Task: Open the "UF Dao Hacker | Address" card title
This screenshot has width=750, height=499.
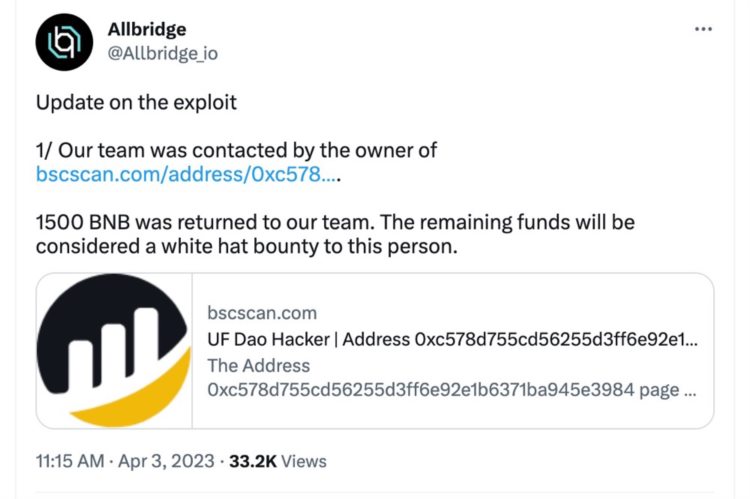Action: tap(451, 339)
